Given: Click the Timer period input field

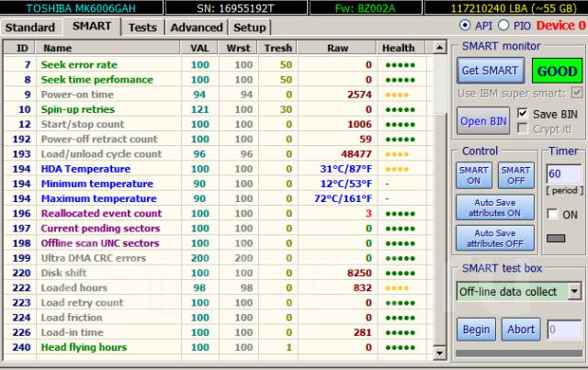Looking at the screenshot, I should [562, 174].
